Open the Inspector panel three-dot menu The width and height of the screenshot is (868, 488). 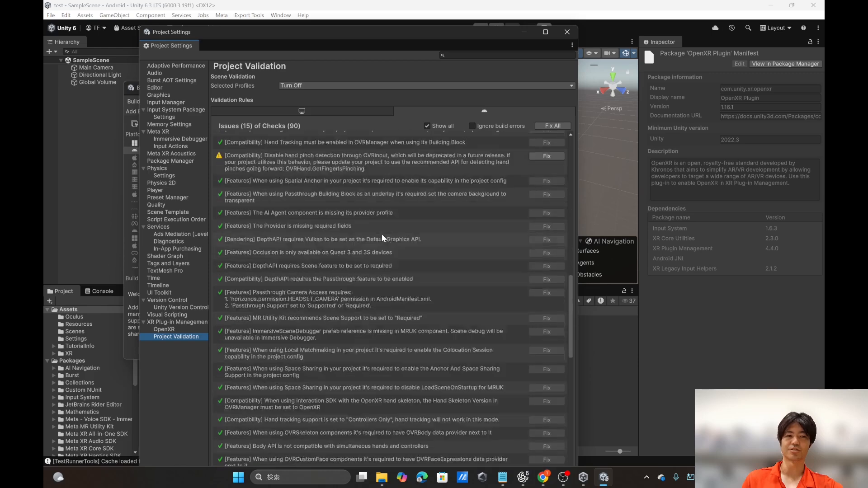click(x=818, y=42)
